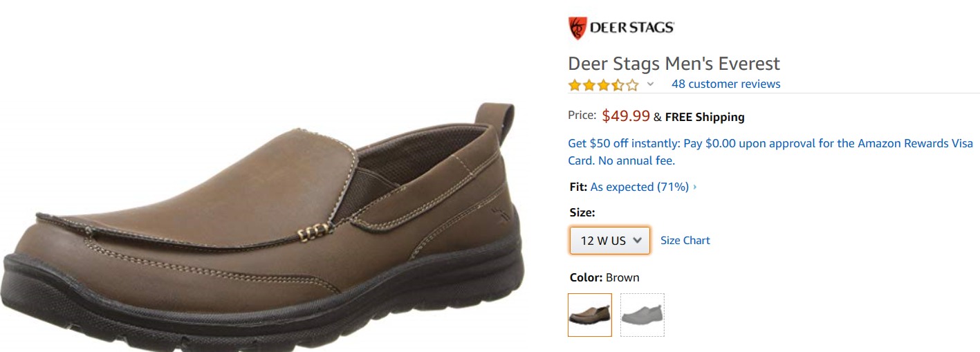This screenshot has width=980, height=352.
Task: Click the FREE Shipping text
Action: (704, 117)
